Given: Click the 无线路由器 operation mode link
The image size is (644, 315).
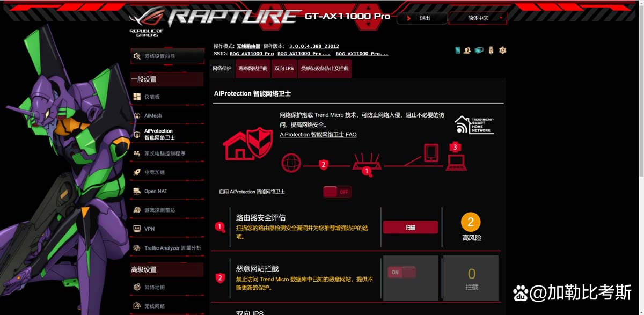Looking at the screenshot, I should (x=248, y=47).
